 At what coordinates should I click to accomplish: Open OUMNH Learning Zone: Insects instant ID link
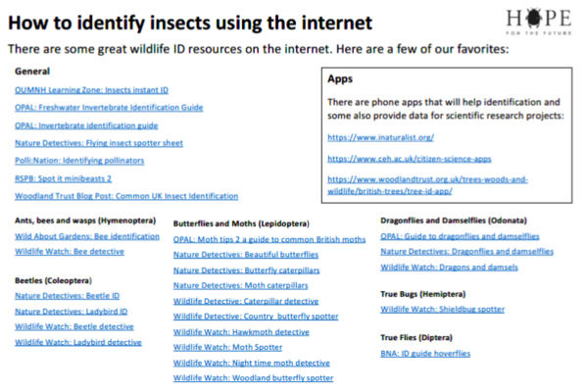(91, 90)
